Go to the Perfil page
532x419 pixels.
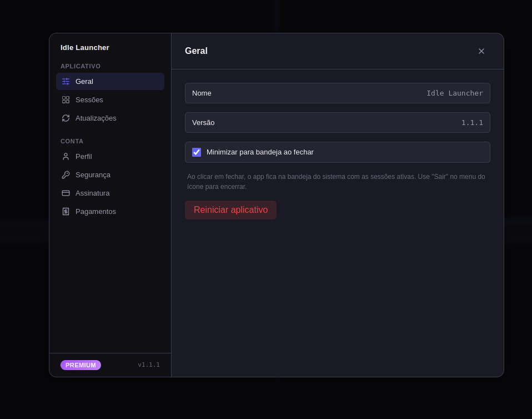point(111,157)
